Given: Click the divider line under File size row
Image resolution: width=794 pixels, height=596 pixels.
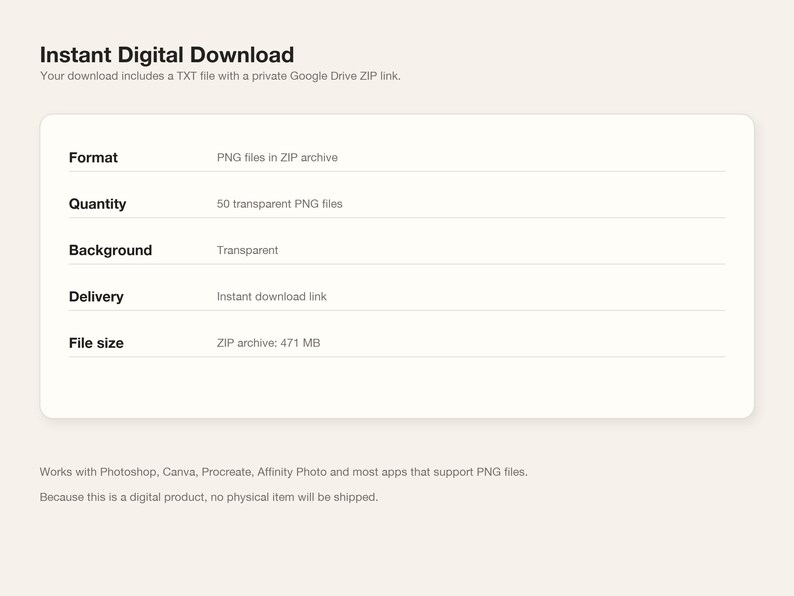Looking at the screenshot, I should pos(397,357).
